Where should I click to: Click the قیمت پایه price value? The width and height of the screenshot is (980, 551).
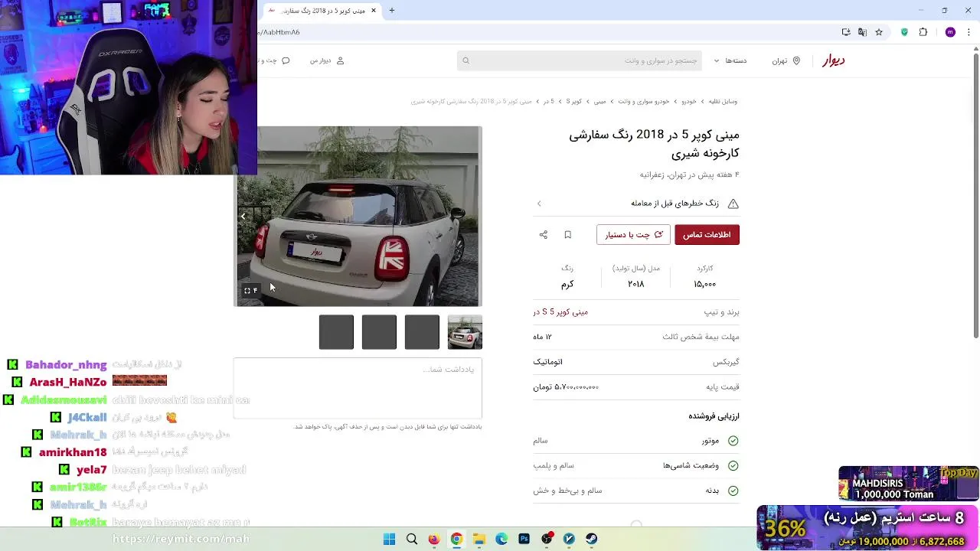pos(566,387)
